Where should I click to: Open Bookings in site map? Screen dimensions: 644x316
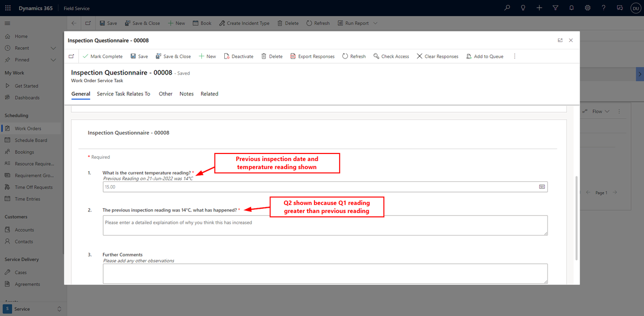click(25, 152)
